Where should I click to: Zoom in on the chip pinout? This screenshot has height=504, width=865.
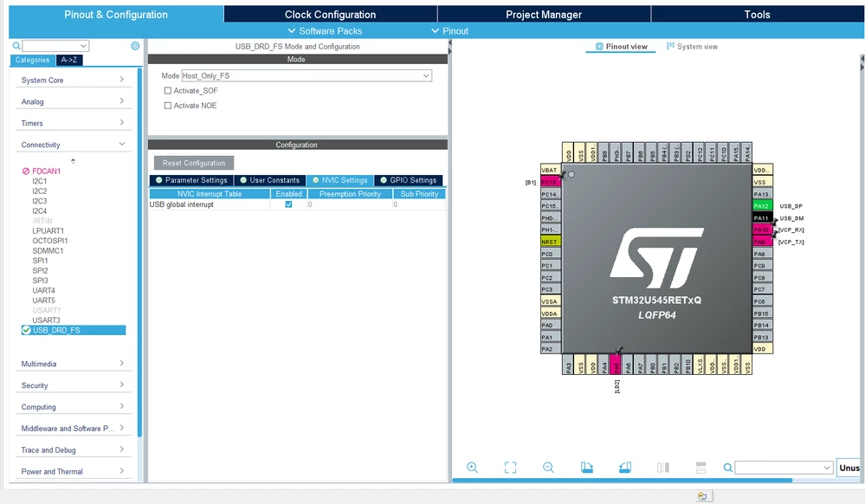(472, 468)
